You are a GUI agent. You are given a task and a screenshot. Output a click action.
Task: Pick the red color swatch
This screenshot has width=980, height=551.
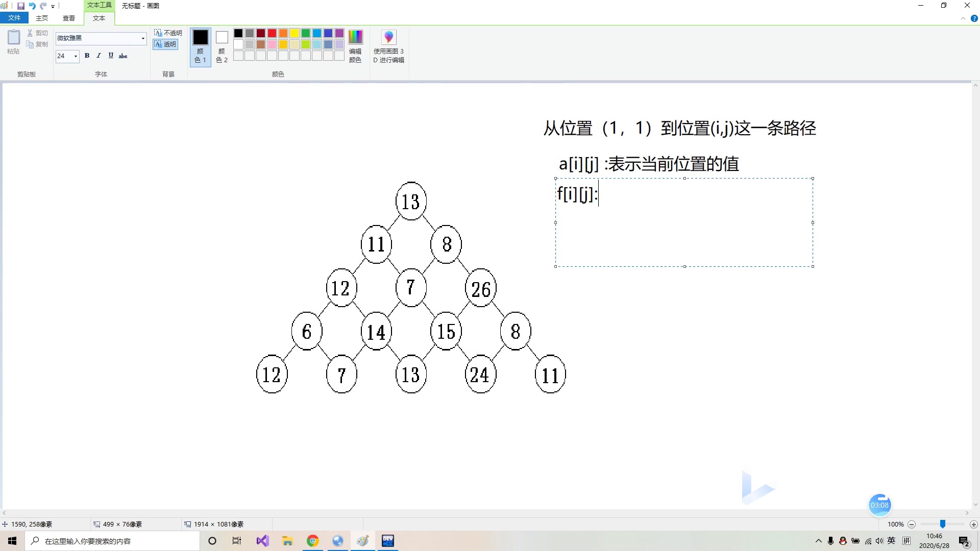pos(272,33)
